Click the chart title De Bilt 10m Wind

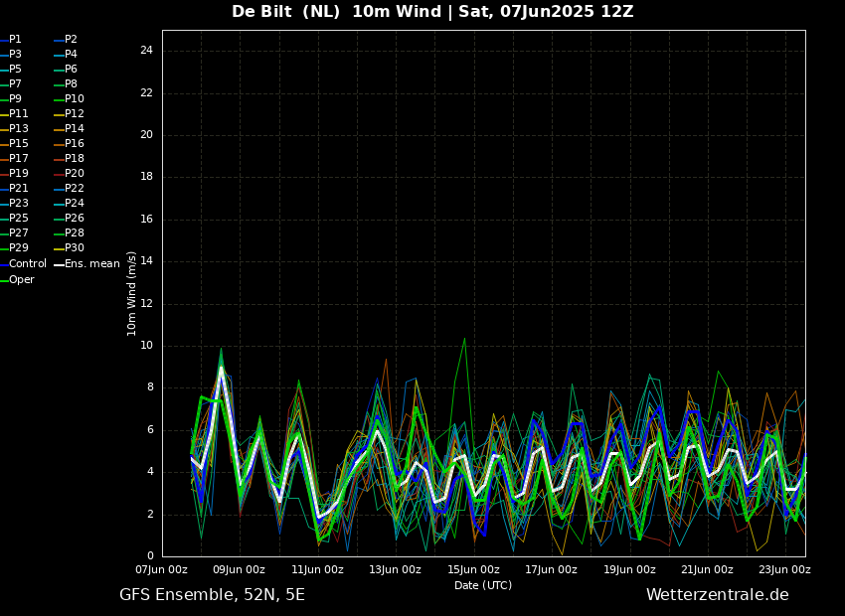tap(432, 12)
